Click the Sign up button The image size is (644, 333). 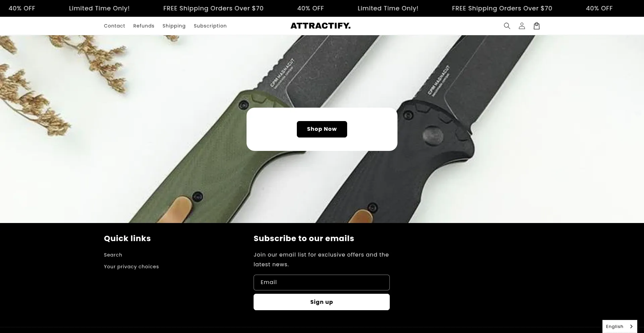(321, 302)
